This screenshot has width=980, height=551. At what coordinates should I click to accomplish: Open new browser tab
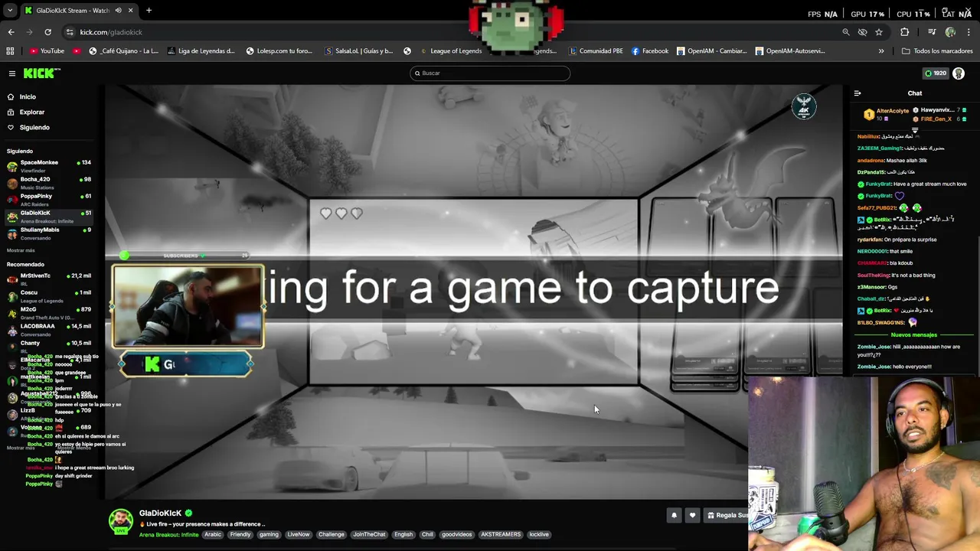149,11
